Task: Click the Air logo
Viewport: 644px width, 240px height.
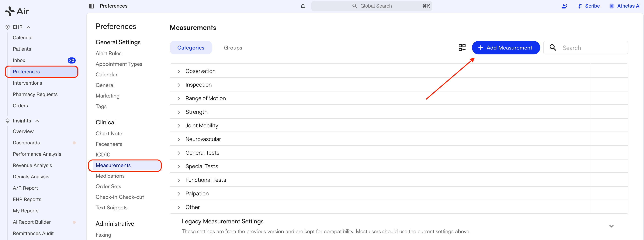Action: (17, 11)
